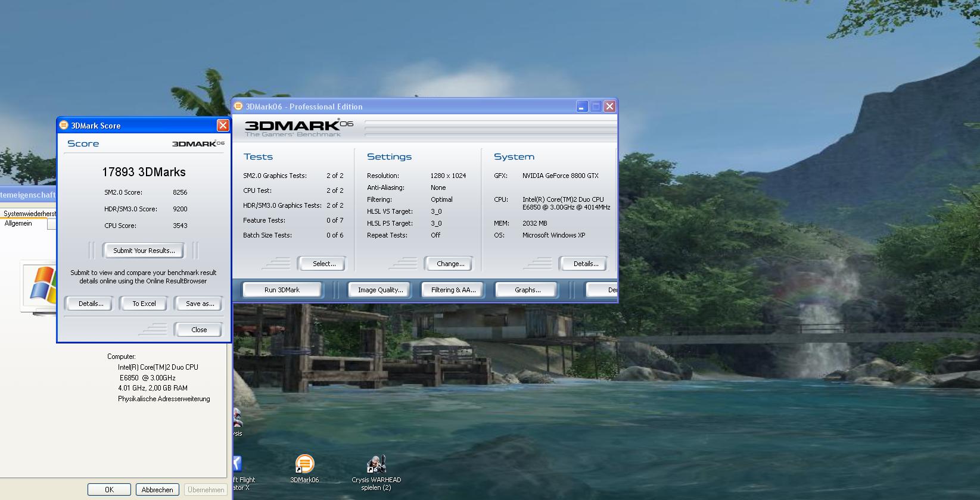
Task: Click HLSL VS Target value 3_0
Action: (x=436, y=211)
